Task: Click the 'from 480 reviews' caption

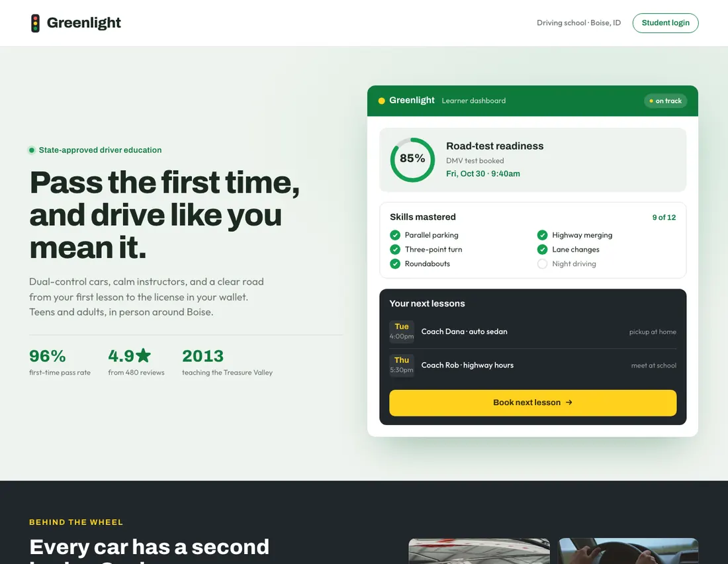Action: 136,373
